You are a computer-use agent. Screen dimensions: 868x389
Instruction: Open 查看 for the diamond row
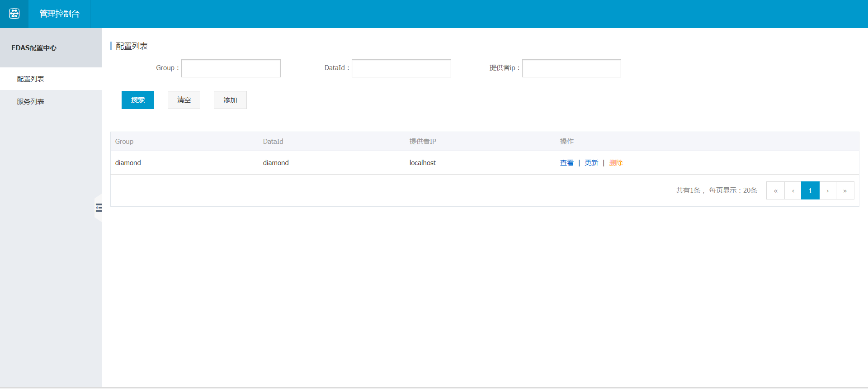(566, 163)
